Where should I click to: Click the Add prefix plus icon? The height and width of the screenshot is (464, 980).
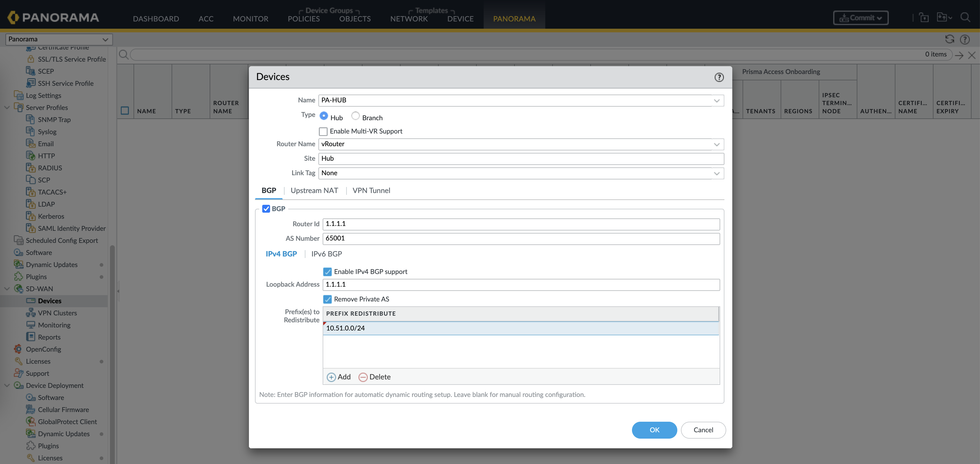coord(331,377)
